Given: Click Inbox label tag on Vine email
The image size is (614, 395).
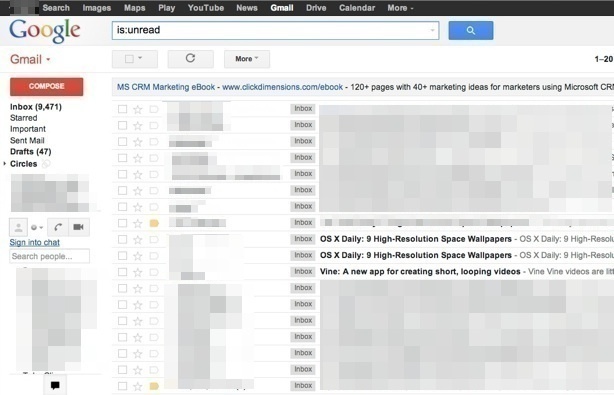Looking at the screenshot, I should pos(303,272).
